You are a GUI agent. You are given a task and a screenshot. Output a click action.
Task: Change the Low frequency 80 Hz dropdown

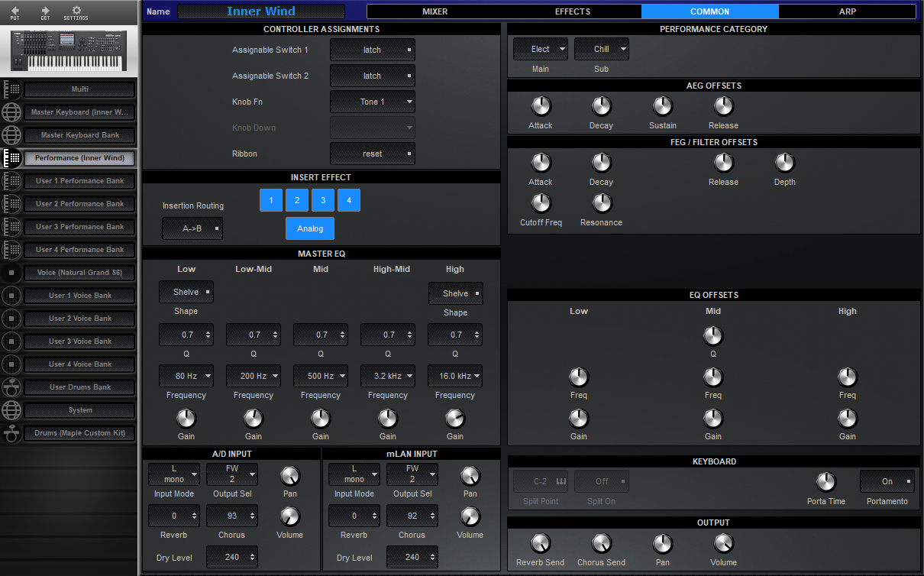[186, 375]
